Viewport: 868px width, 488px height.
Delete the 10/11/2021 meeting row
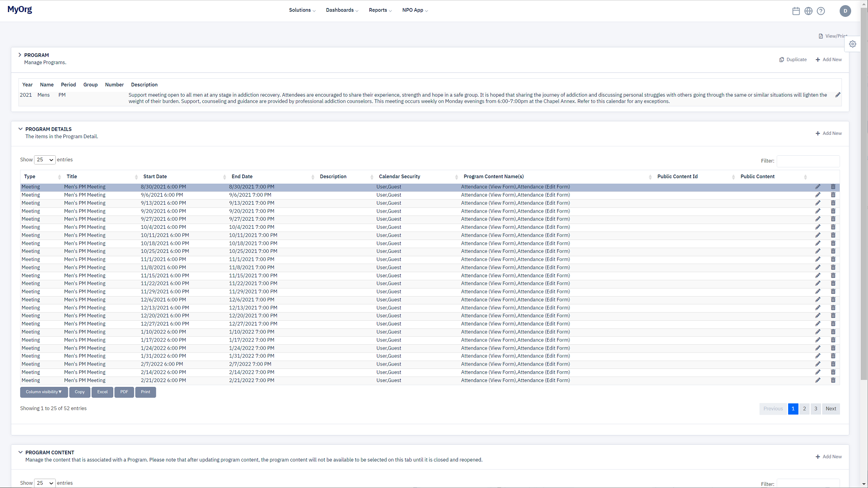click(833, 235)
